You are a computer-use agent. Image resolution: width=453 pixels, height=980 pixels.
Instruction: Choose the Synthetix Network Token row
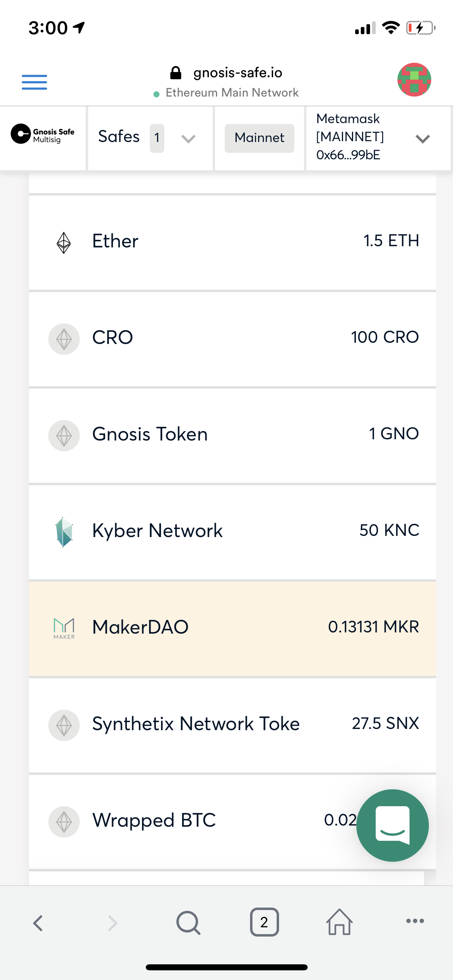point(232,725)
